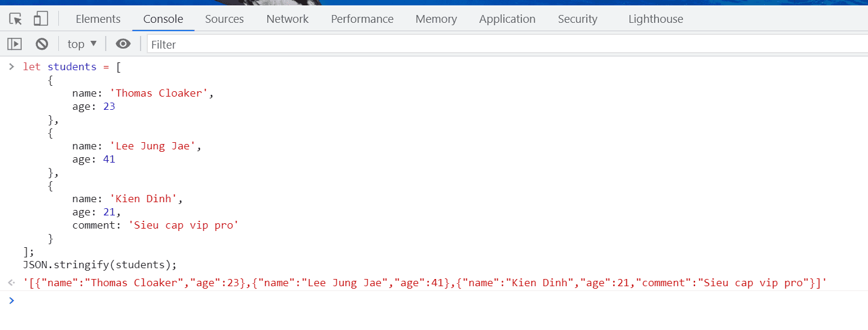This screenshot has height=330, width=868.
Task: Open the top JavaScript context dropdown
Action: point(82,44)
